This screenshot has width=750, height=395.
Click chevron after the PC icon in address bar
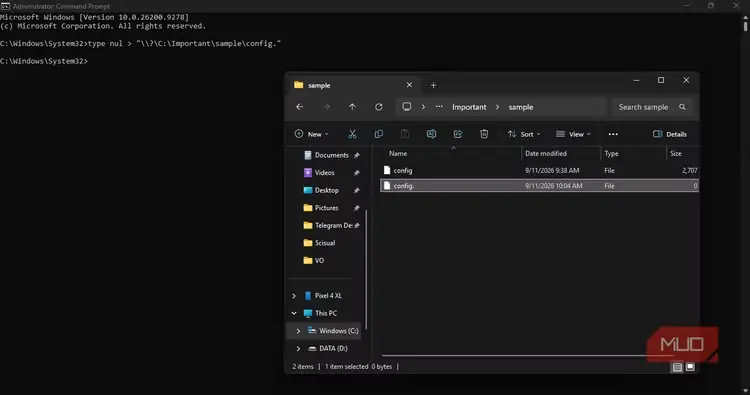point(423,107)
